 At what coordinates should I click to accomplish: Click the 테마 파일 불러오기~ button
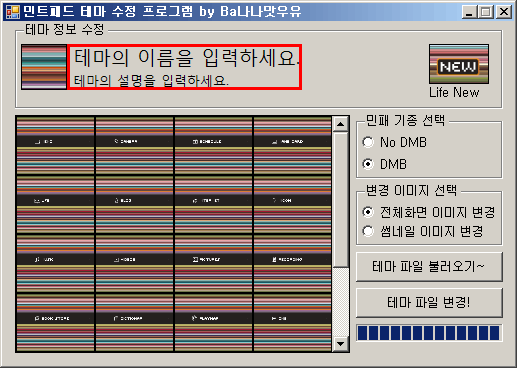click(x=429, y=267)
